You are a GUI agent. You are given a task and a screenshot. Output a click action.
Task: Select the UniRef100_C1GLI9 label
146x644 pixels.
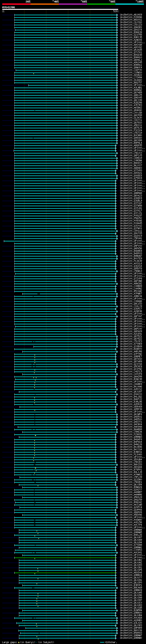(131, 306)
